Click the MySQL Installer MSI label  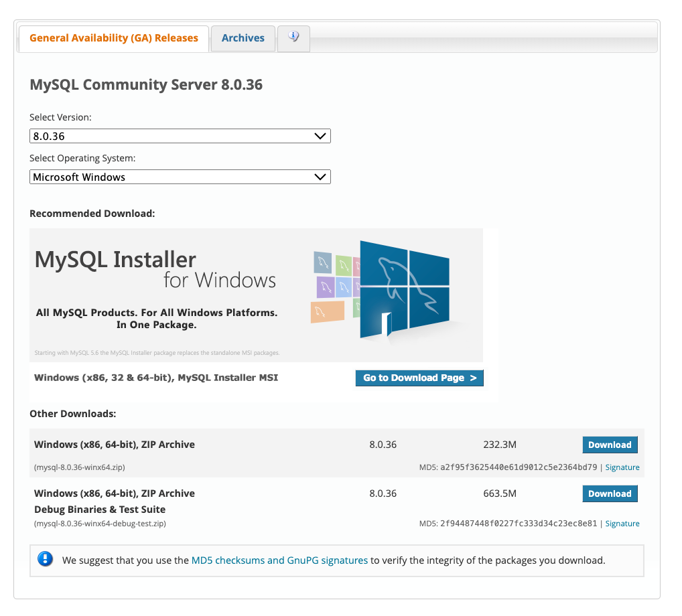click(156, 378)
